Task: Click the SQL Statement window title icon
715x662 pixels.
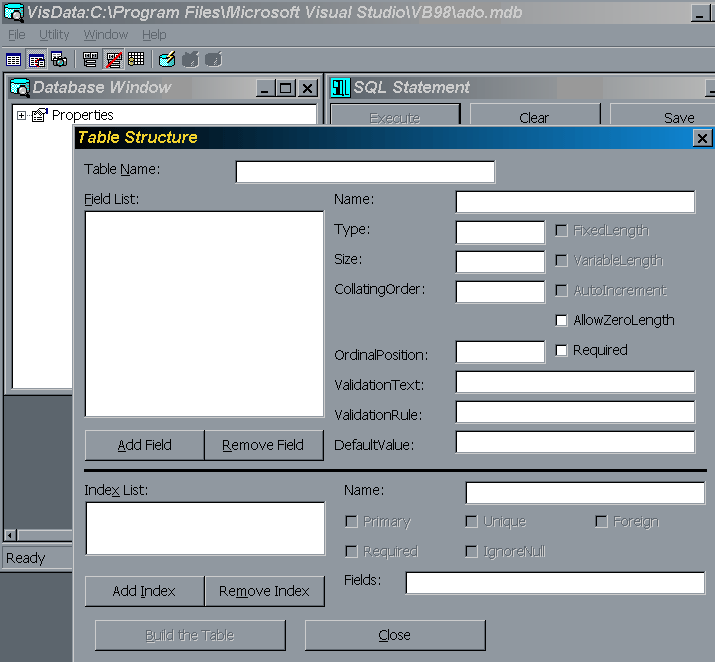Action: (x=340, y=87)
